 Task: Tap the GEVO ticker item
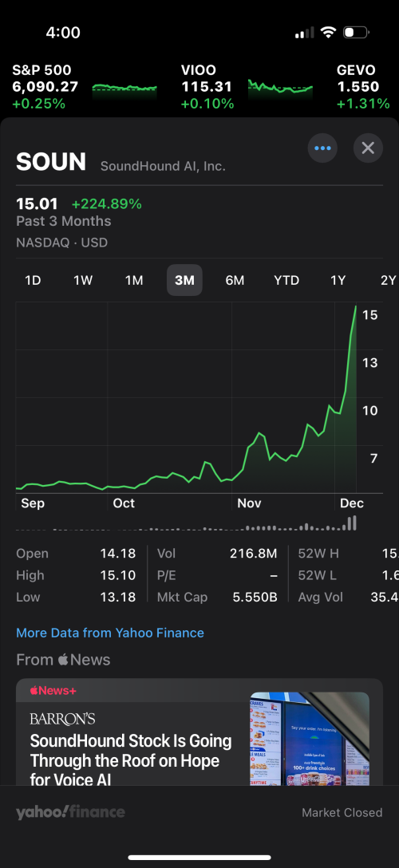(x=363, y=87)
